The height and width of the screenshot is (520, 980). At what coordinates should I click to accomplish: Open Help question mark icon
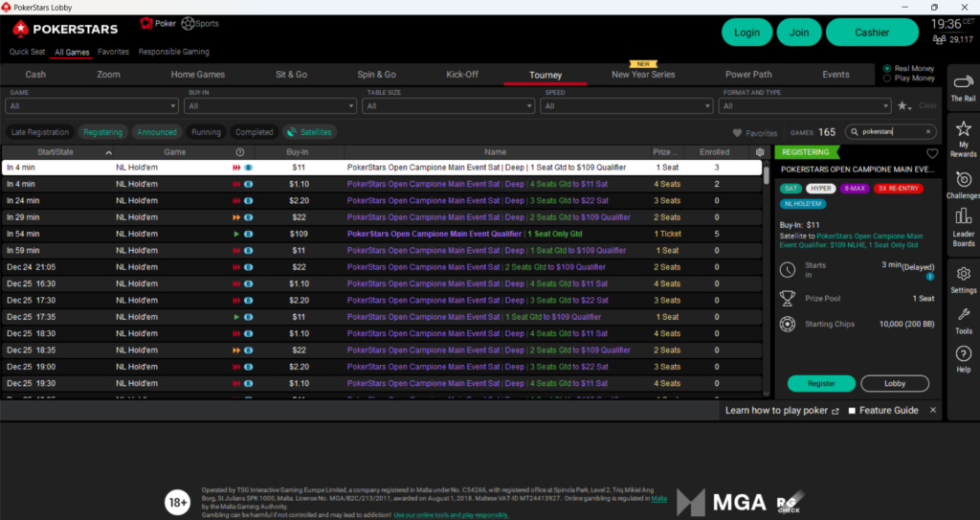coord(963,354)
